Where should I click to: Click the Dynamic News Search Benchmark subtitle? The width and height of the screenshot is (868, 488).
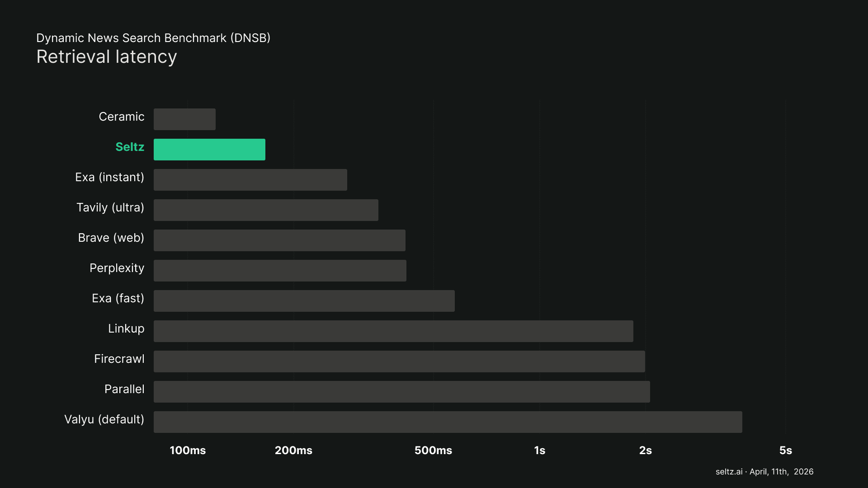point(153,38)
